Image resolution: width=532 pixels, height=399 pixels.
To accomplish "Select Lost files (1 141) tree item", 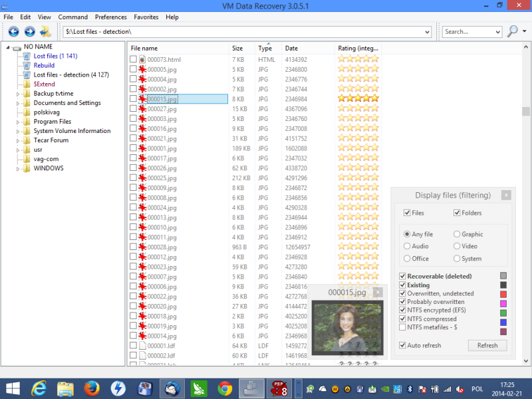I will [x=55, y=56].
